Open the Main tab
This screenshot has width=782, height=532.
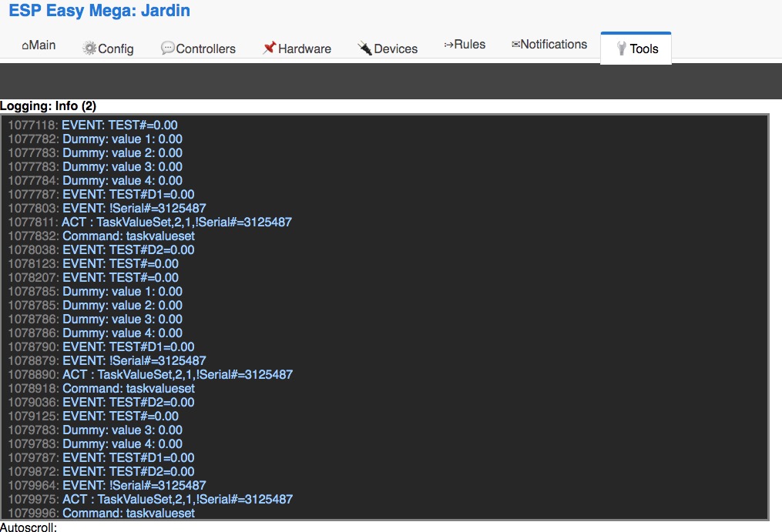tap(39, 45)
